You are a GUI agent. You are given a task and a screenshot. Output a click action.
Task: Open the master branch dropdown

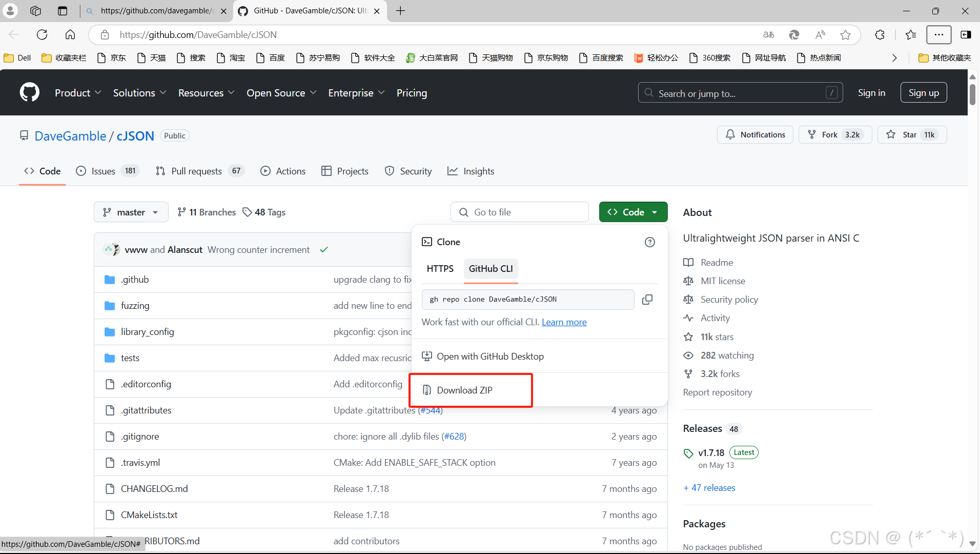pos(131,212)
